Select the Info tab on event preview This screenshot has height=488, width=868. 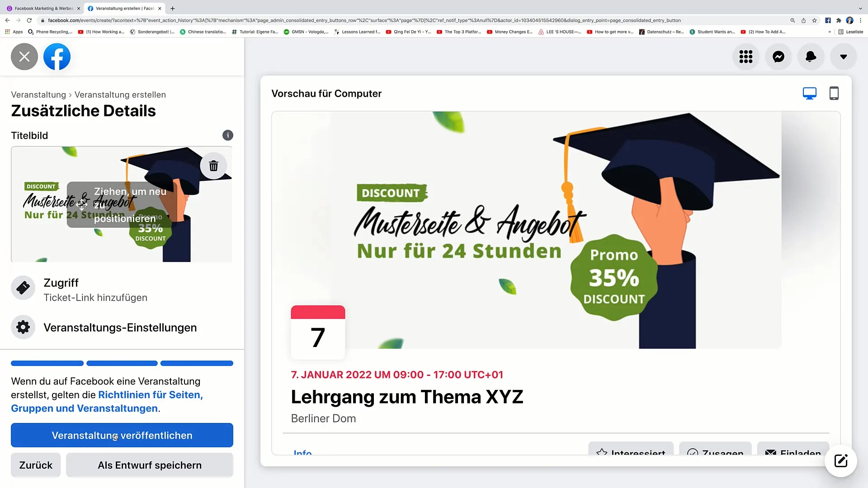click(303, 452)
